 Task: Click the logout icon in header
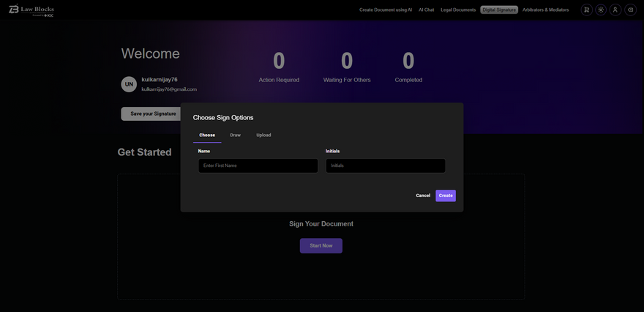pyautogui.click(x=630, y=10)
